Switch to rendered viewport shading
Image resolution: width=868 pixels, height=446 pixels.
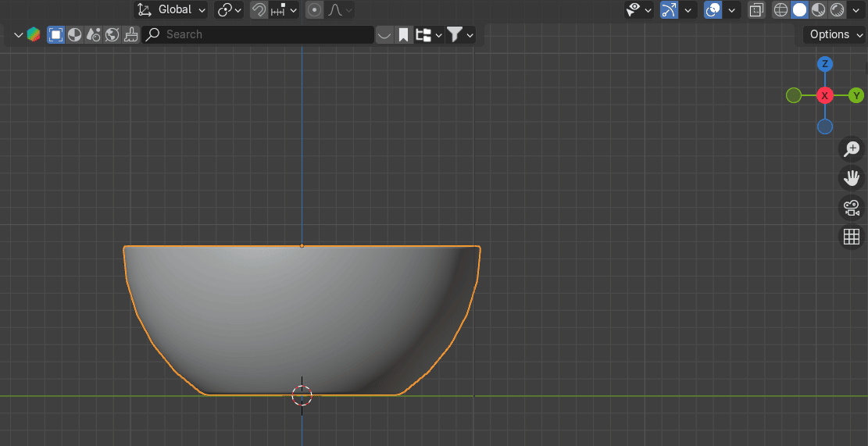point(837,10)
